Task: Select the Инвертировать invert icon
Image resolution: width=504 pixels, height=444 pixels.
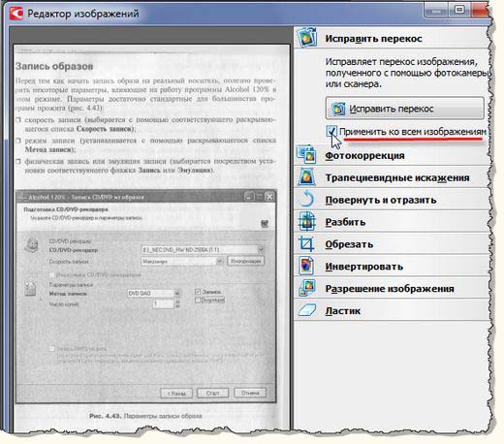Action: click(306, 266)
